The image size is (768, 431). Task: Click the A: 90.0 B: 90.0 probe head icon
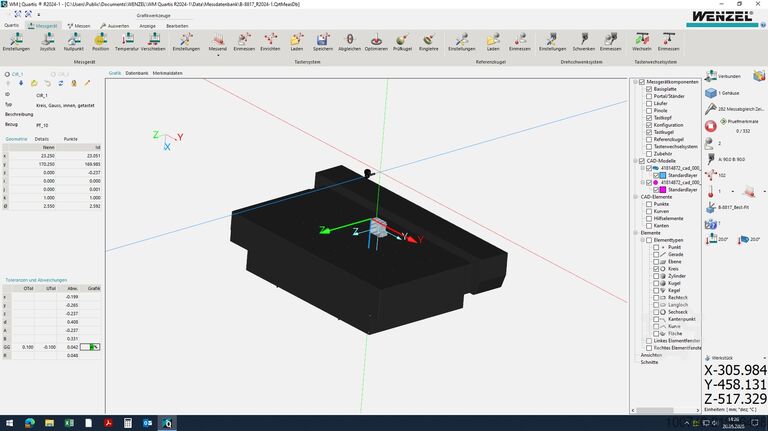pos(711,159)
